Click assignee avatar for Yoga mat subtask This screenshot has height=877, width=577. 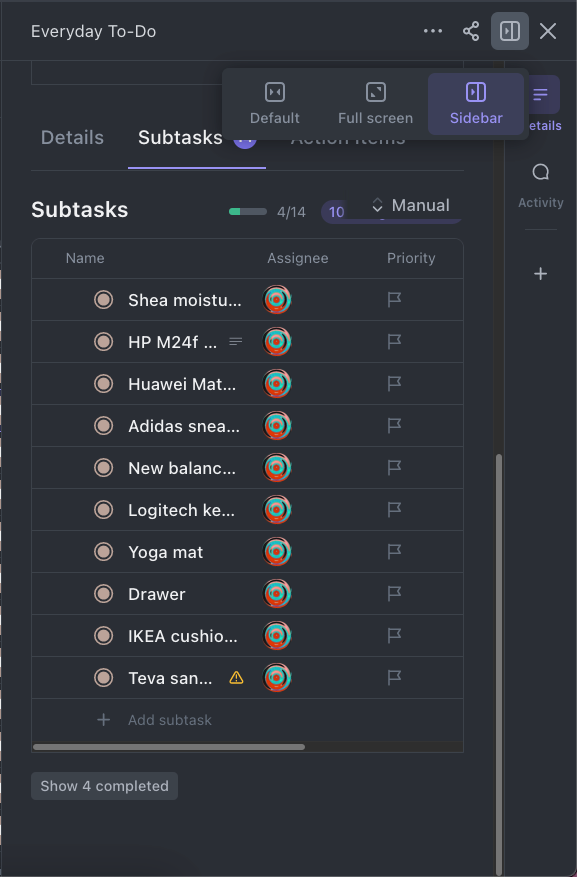[277, 552]
